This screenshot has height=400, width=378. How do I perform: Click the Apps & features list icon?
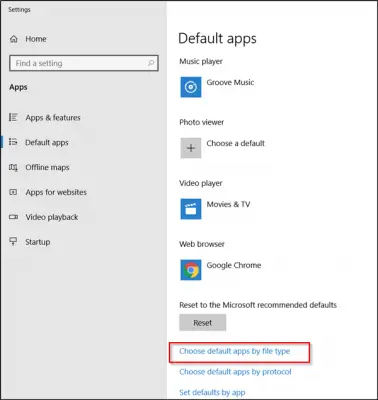(13, 117)
